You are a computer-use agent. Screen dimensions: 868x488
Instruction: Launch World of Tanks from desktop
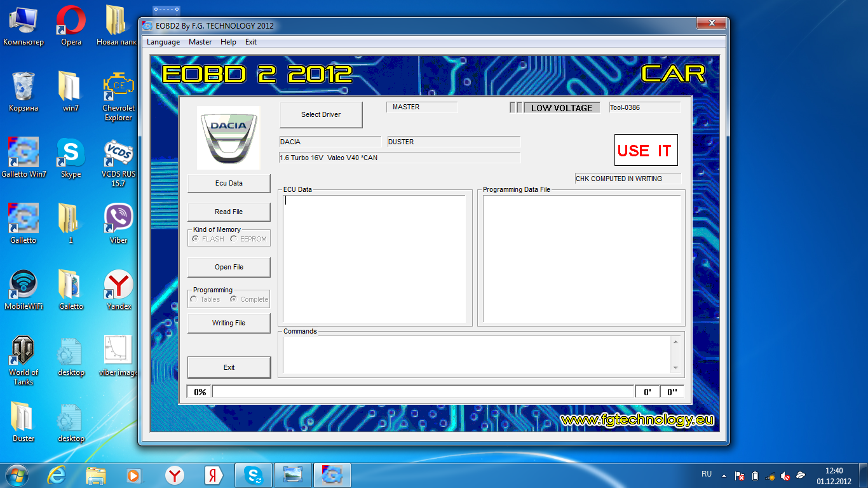(x=24, y=351)
